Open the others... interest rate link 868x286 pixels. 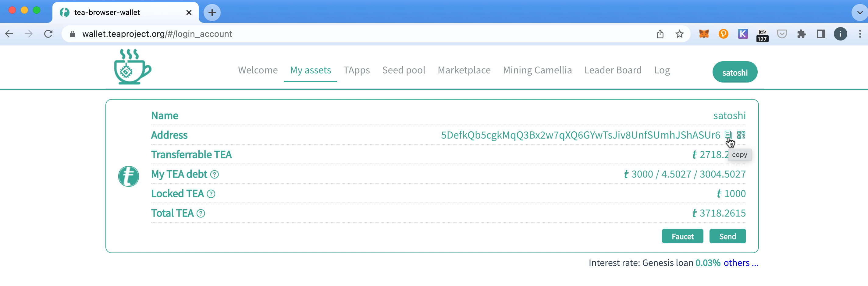pos(741,263)
